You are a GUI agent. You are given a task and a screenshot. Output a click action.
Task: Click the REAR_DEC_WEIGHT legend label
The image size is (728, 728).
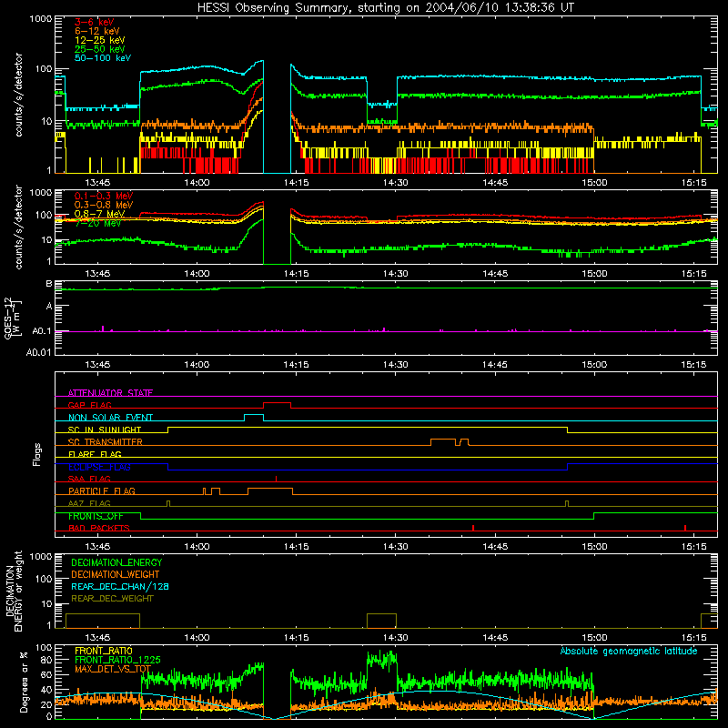(112, 599)
